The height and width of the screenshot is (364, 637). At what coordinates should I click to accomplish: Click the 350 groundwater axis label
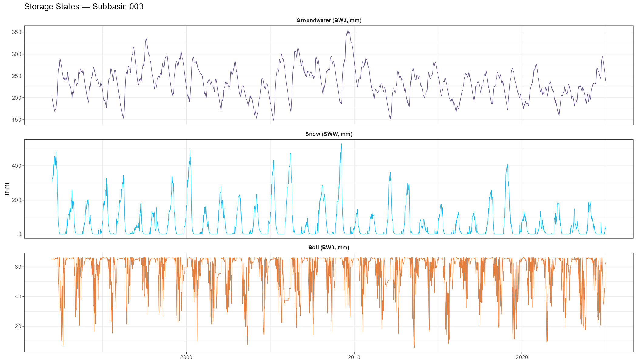tap(17, 32)
